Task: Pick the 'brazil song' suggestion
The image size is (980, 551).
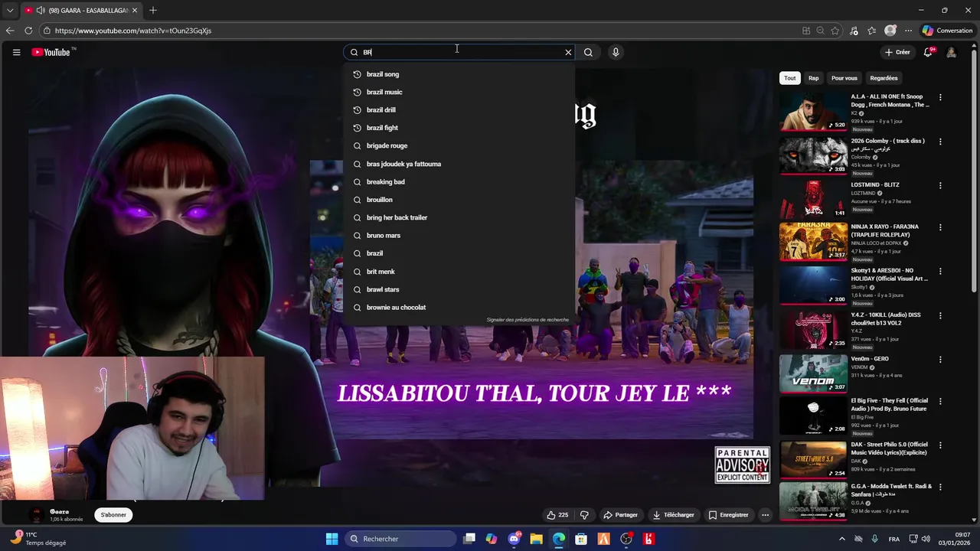Action: [x=459, y=74]
